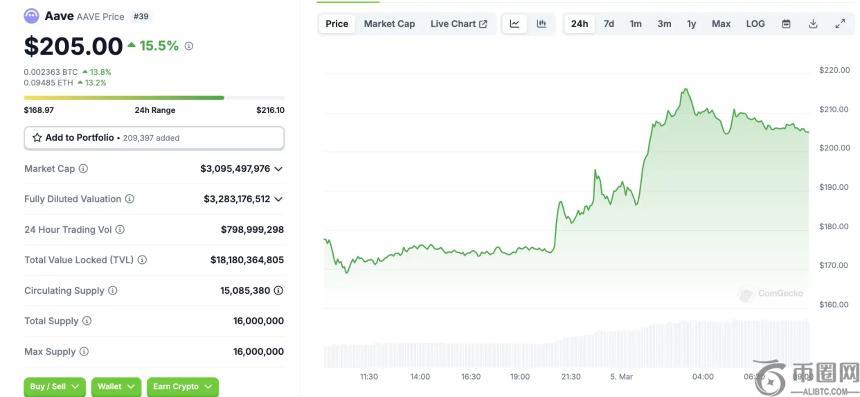Click the 24h Range progress bar

point(154,98)
